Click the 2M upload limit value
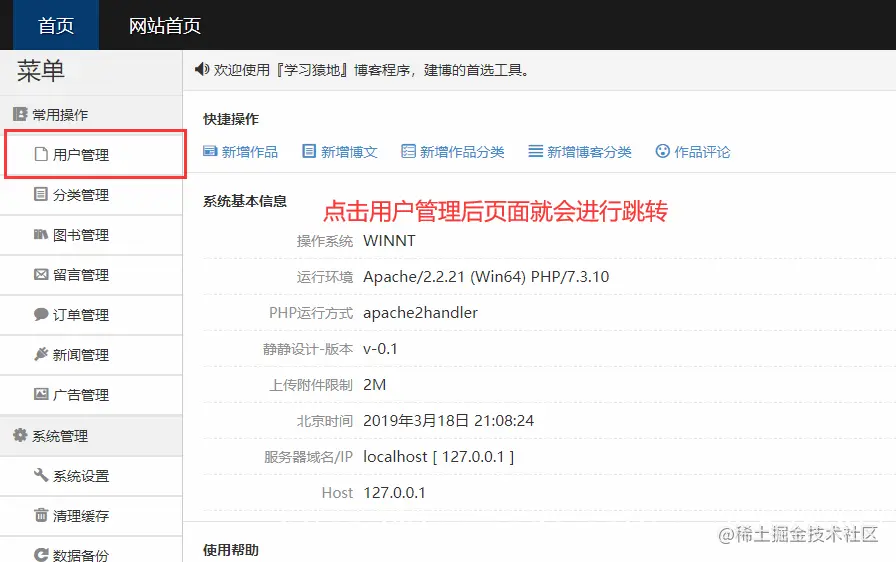 tap(374, 385)
